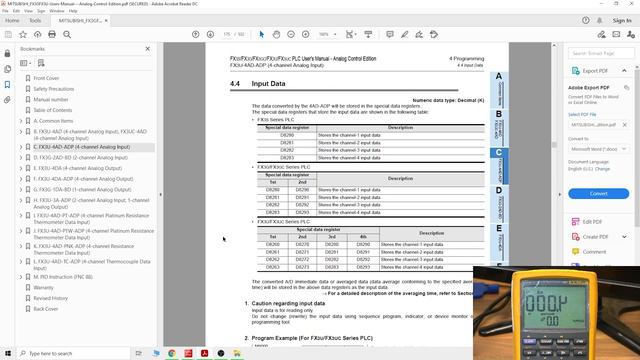
Task: Expand the C. FX3U-4AD-ADP bookmark
Action: tap(21, 147)
